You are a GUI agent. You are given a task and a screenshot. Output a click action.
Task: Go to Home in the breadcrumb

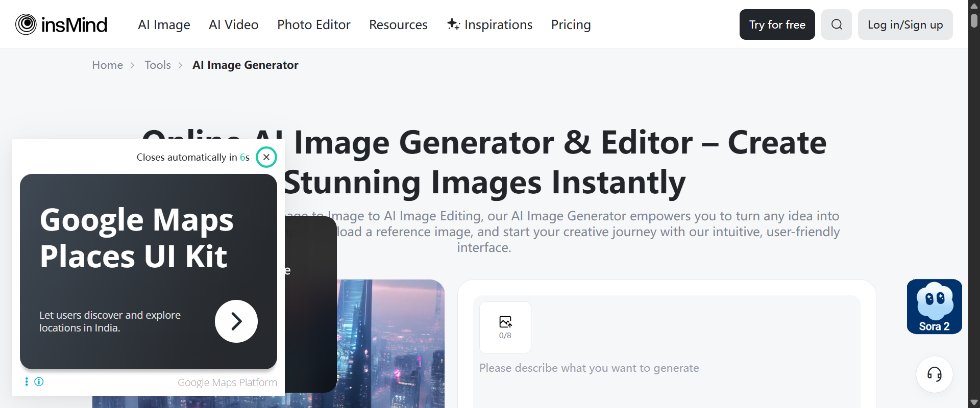pyautogui.click(x=107, y=65)
